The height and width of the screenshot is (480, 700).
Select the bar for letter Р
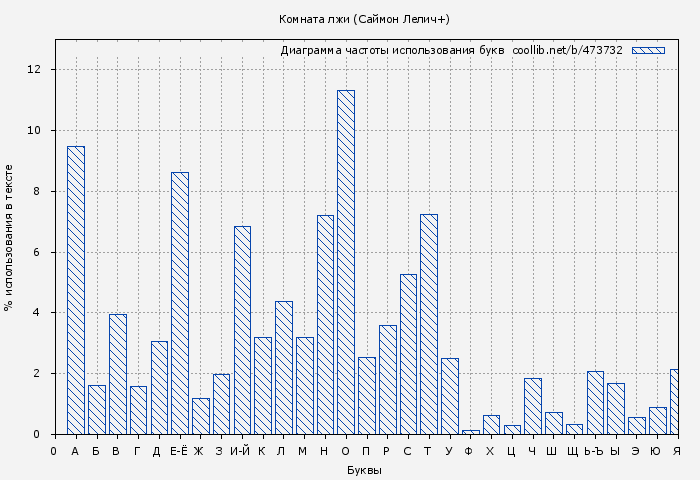(x=388, y=379)
